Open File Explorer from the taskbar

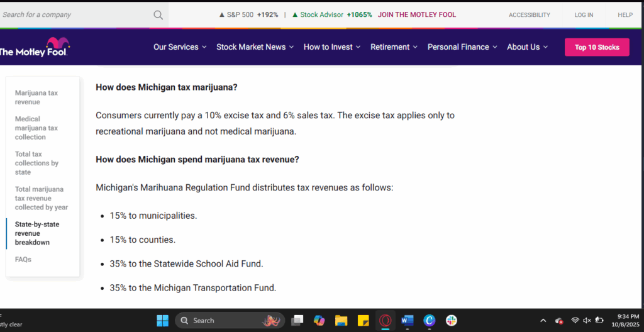[x=341, y=321]
